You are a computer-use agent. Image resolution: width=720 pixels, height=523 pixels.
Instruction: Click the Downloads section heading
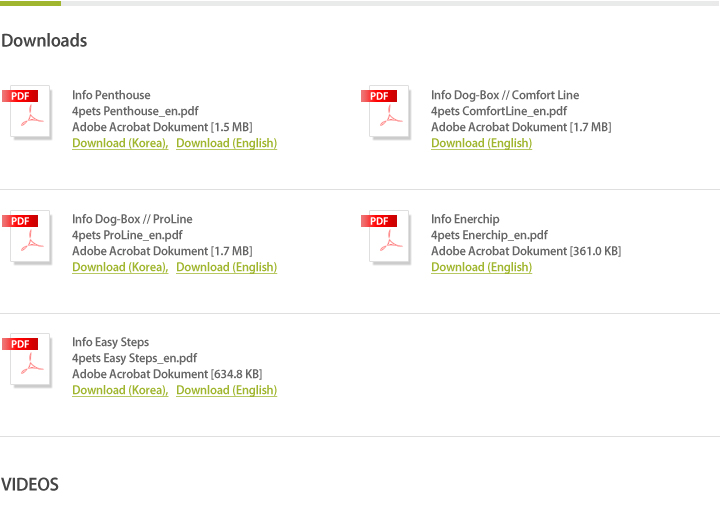coord(44,40)
